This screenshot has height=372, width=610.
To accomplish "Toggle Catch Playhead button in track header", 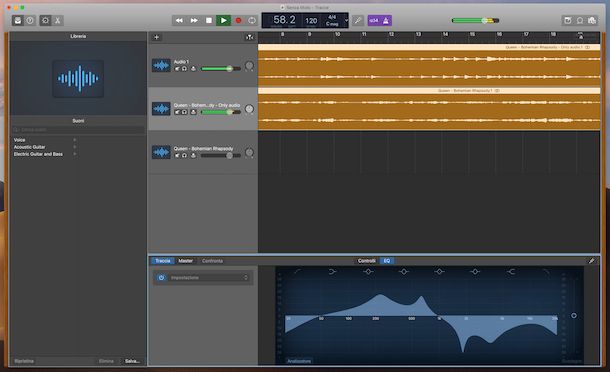I will pyautogui.click(x=249, y=37).
